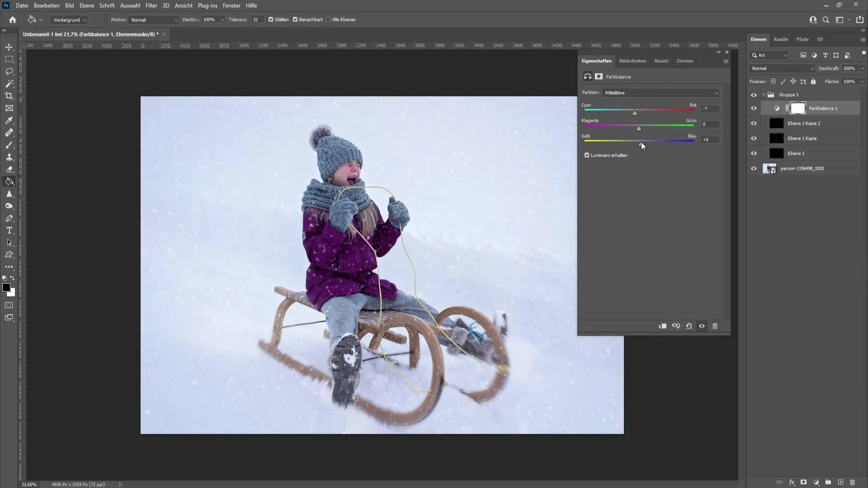Select the Lasso tool
Screen dimensions: 868x488
point(9,70)
